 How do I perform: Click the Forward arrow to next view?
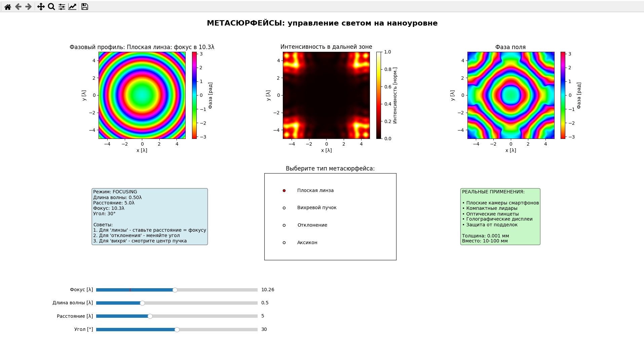29,7
